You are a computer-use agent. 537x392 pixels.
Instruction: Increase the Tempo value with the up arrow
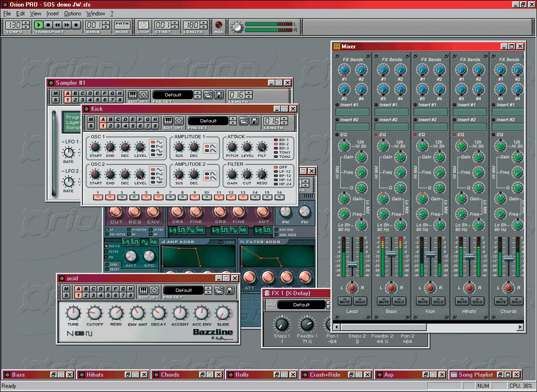click(x=26, y=22)
